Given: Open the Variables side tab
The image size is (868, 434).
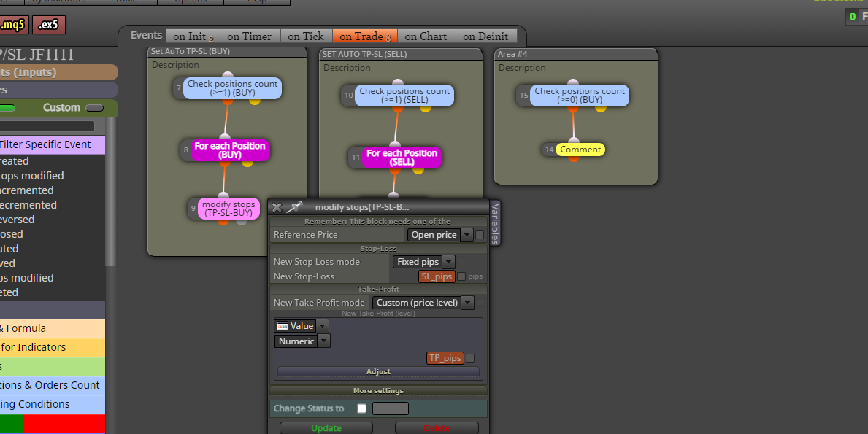Looking at the screenshot, I should [x=495, y=222].
